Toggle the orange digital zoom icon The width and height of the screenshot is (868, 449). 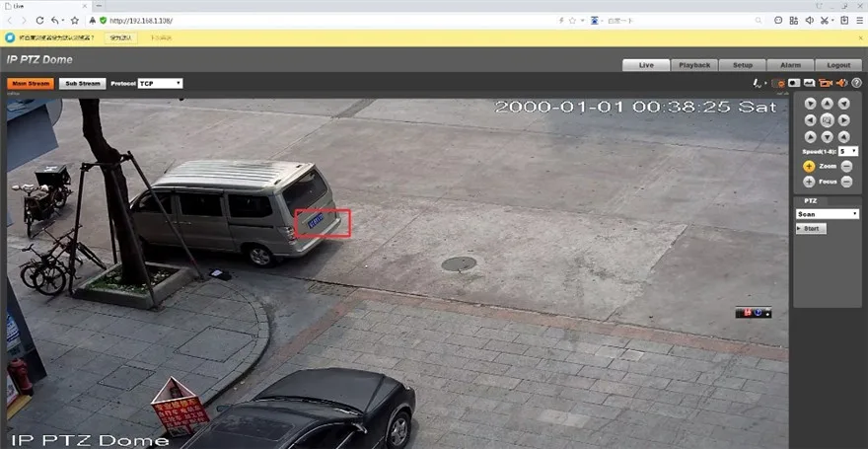click(x=778, y=83)
